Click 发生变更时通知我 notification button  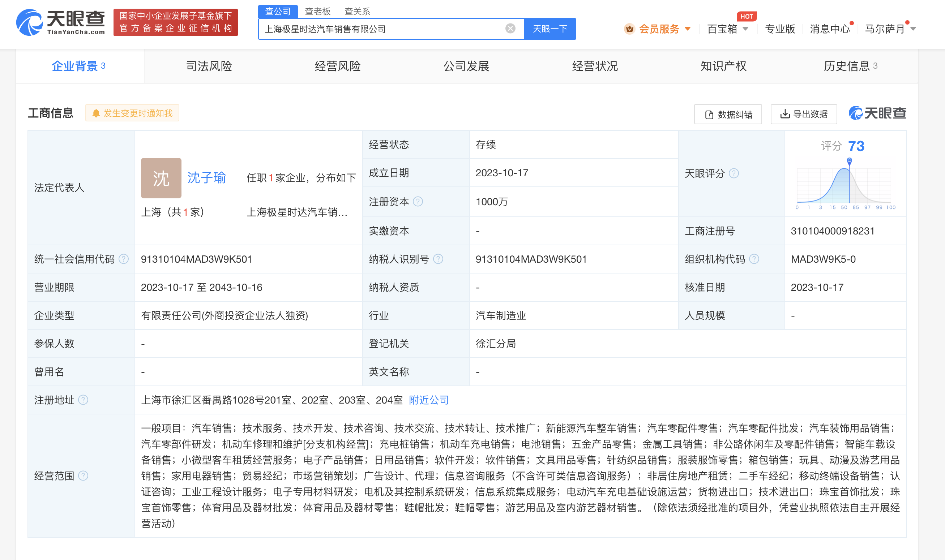(132, 113)
